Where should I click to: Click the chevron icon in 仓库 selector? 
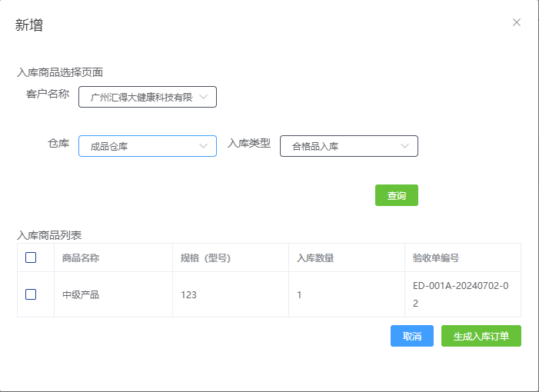(x=203, y=146)
